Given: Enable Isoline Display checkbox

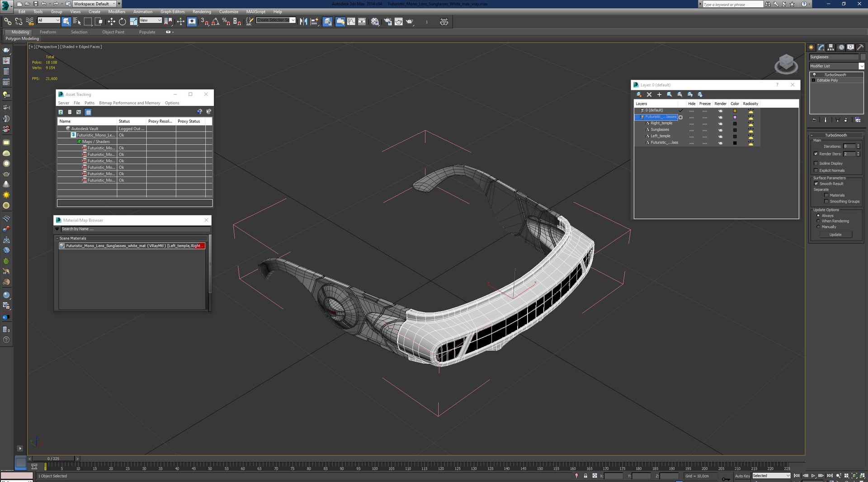Looking at the screenshot, I should click(x=816, y=163).
